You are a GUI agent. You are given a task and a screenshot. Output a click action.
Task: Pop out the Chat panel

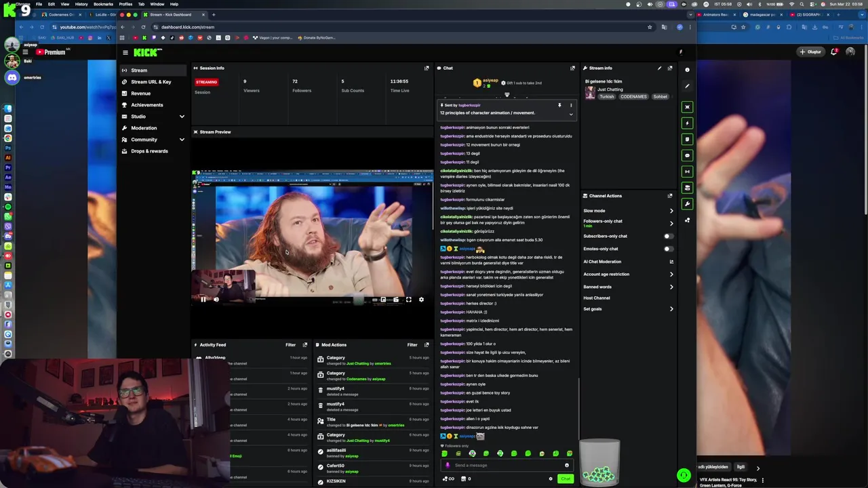pos(572,68)
